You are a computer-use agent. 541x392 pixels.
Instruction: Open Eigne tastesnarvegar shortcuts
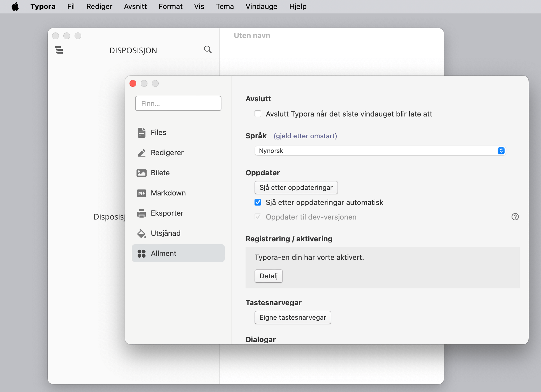click(293, 317)
